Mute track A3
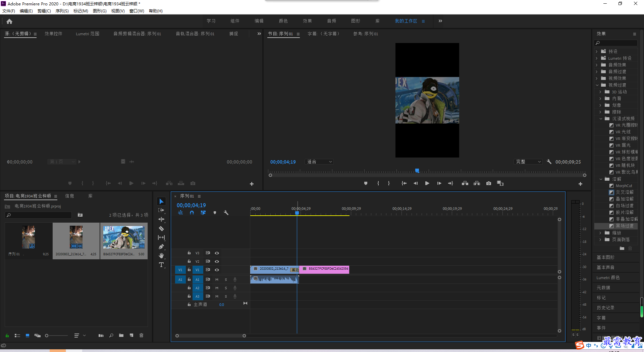The height and width of the screenshot is (352, 644). coord(217,296)
